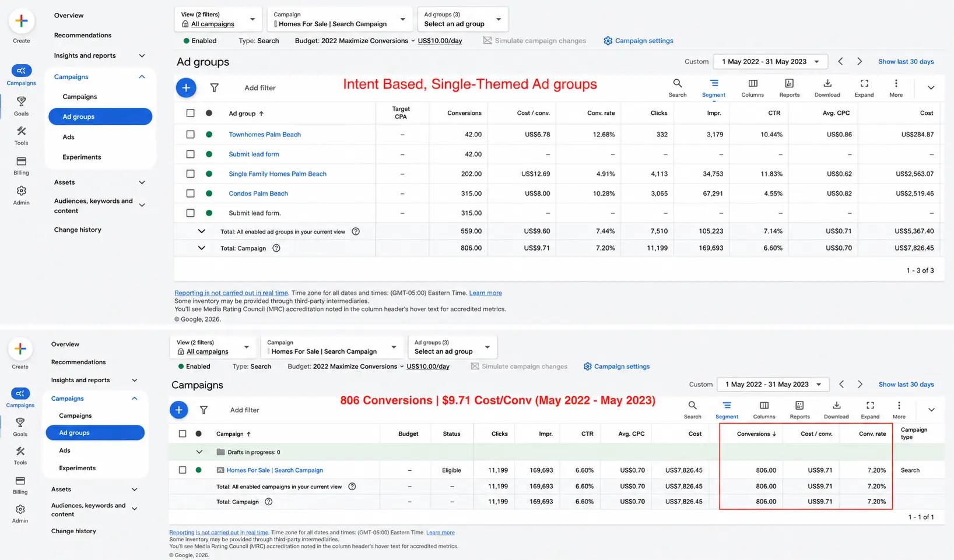954x560 pixels.
Task: Open the Condos Palm Beach ad group link
Action: click(x=258, y=193)
